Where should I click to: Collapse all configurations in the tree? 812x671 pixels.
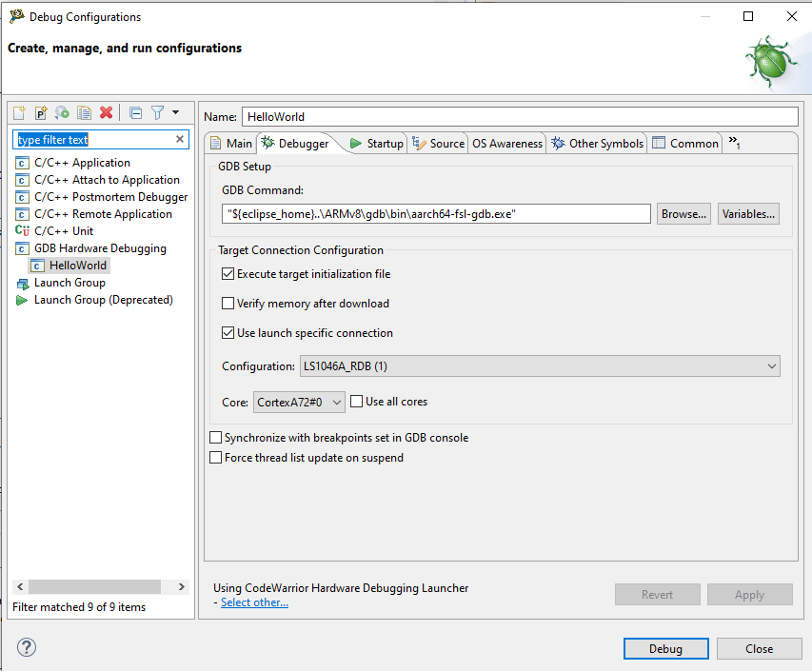point(135,112)
